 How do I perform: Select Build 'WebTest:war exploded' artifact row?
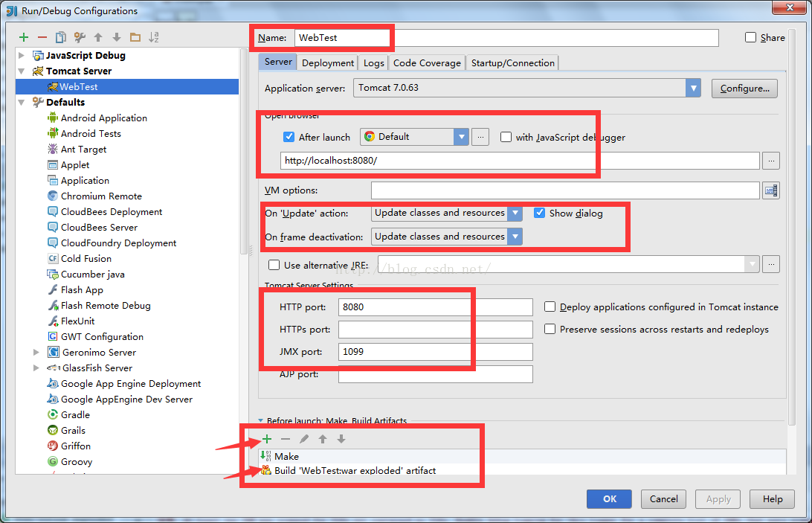tap(522, 470)
